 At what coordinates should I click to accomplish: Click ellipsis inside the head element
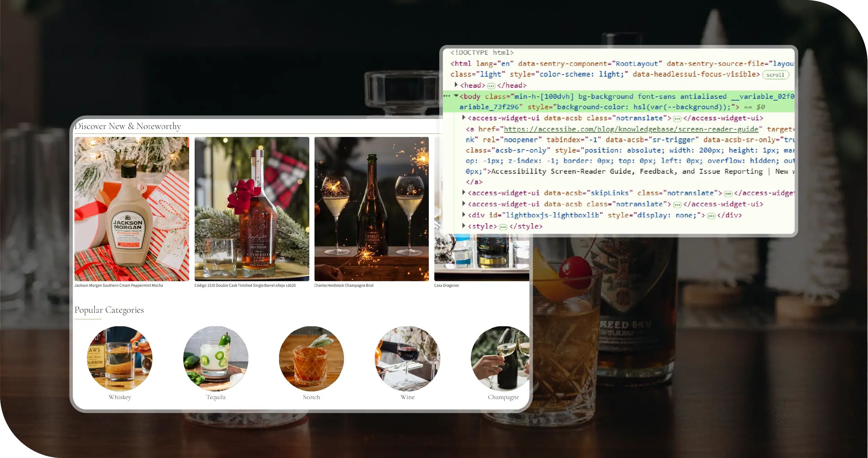pyautogui.click(x=491, y=86)
